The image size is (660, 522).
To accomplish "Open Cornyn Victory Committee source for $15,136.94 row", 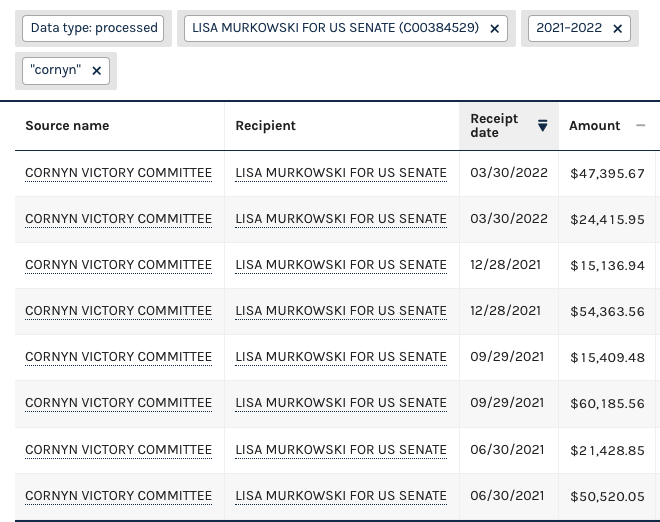I will pos(118,265).
